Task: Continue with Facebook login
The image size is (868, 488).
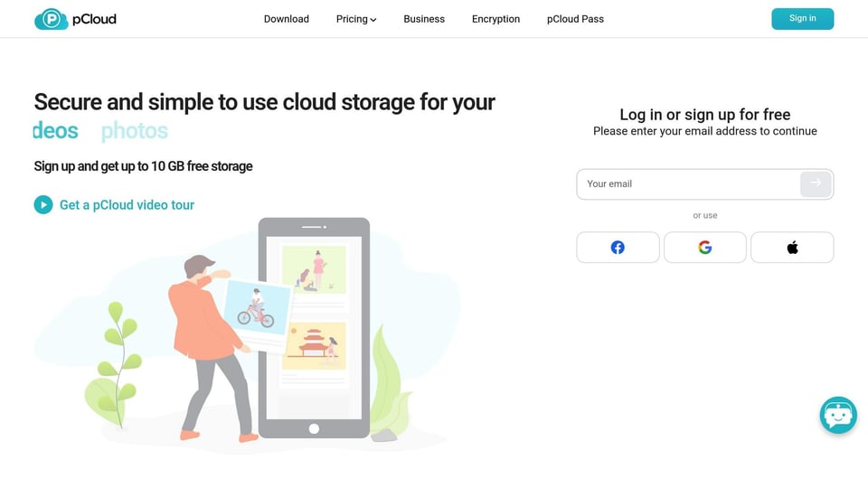Action: coord(618,248)
